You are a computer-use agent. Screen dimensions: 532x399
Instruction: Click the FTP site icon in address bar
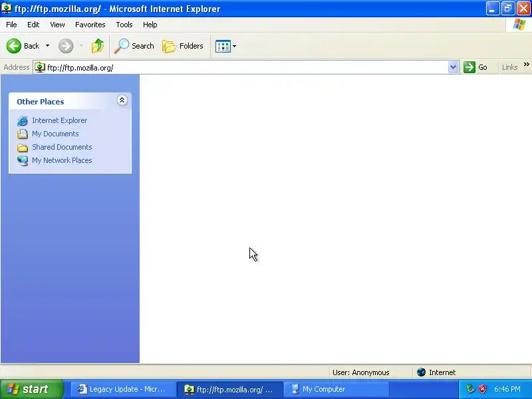[40, 68]
